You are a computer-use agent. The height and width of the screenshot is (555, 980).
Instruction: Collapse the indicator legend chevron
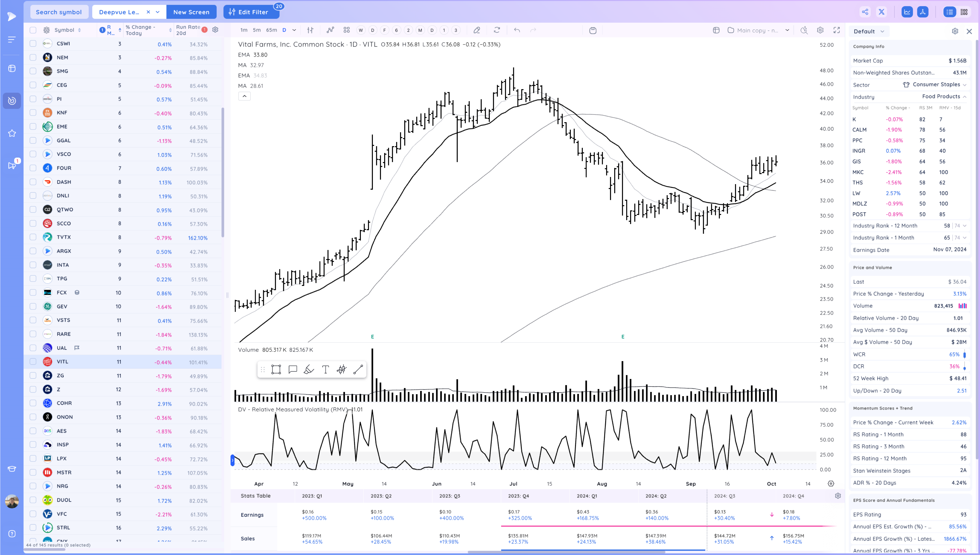tap(245, 96)
